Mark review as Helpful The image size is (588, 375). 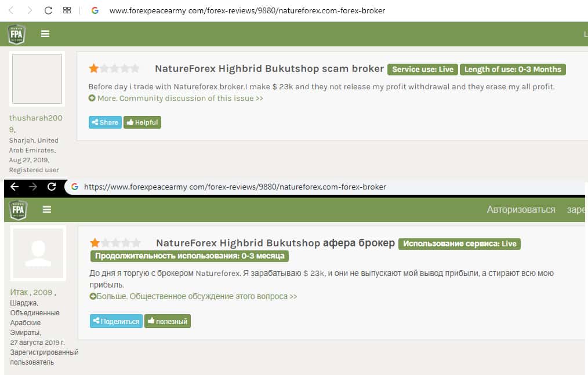point(142,122)
